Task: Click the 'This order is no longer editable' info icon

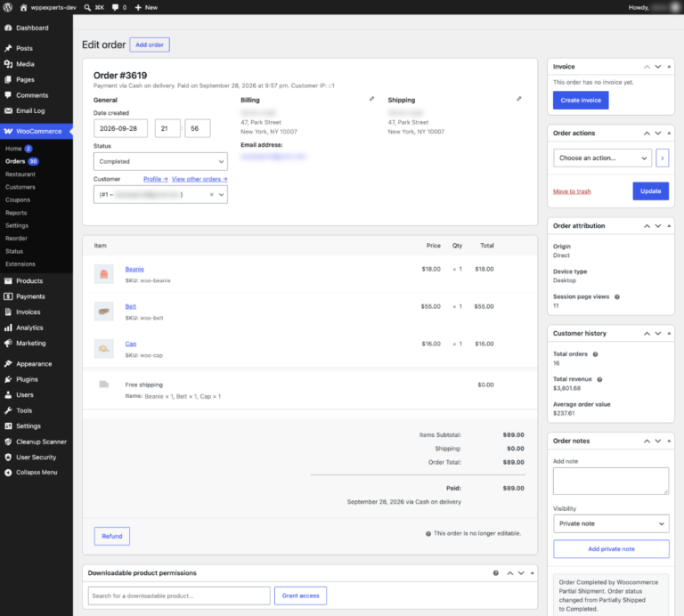Action: pos(428,533)
